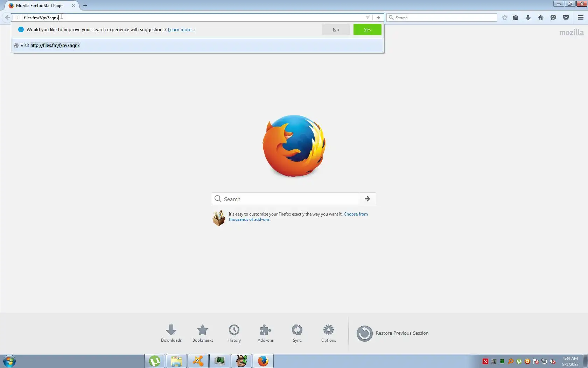Screen dimensions: 588x368
Task: Select the Visit http://files.fm/f/pv7aqnk suggestion
Action: click(x=197, y=45)
